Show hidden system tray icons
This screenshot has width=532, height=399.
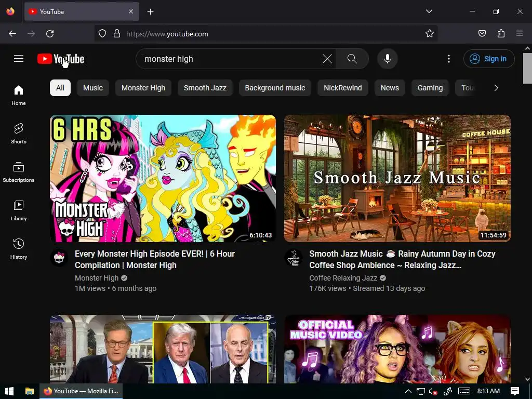(x=408, y=391)
